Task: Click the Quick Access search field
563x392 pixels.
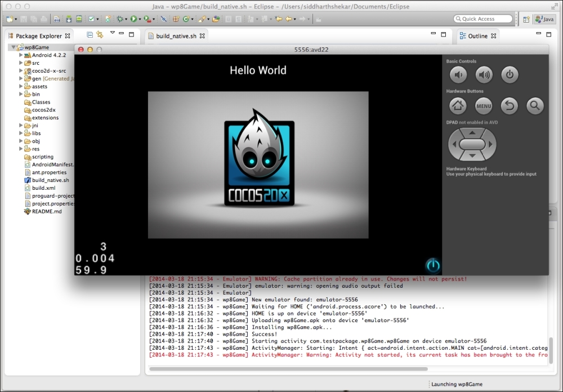Action: click(483, 19)
